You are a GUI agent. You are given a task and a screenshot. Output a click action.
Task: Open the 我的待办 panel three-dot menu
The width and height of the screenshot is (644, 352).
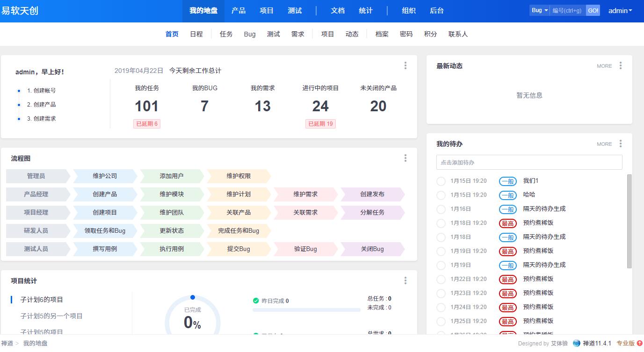click(620, 144)
